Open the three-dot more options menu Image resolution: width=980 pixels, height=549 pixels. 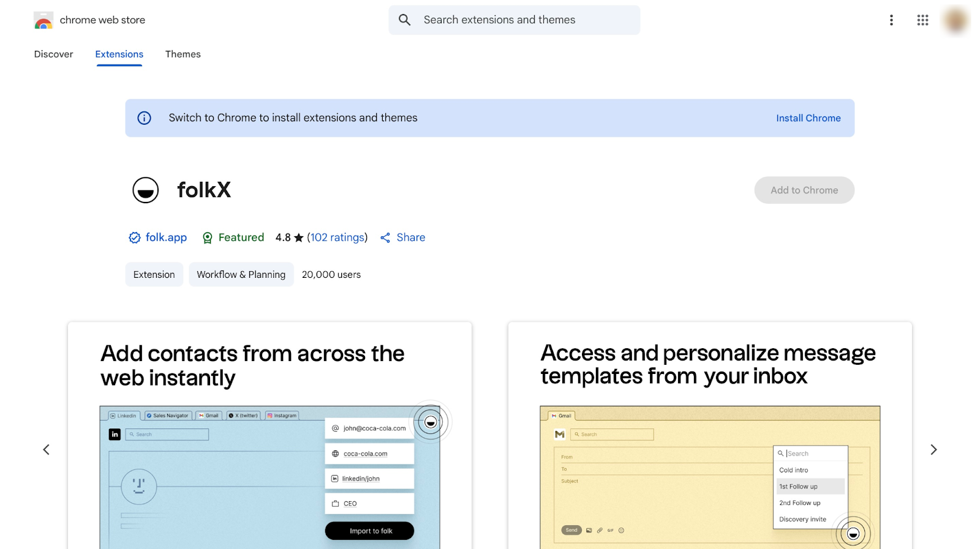pyautogui.click(x=891, y=20)
